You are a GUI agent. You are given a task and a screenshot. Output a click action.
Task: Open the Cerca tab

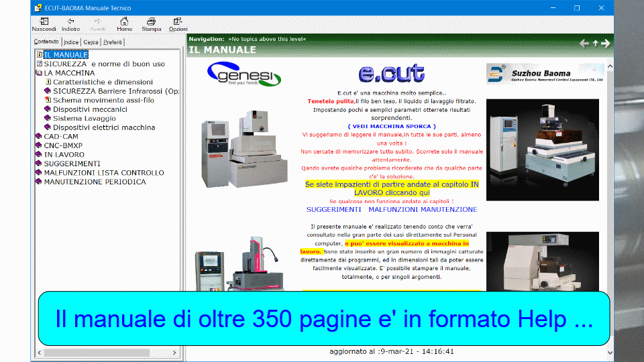(91, 42)
